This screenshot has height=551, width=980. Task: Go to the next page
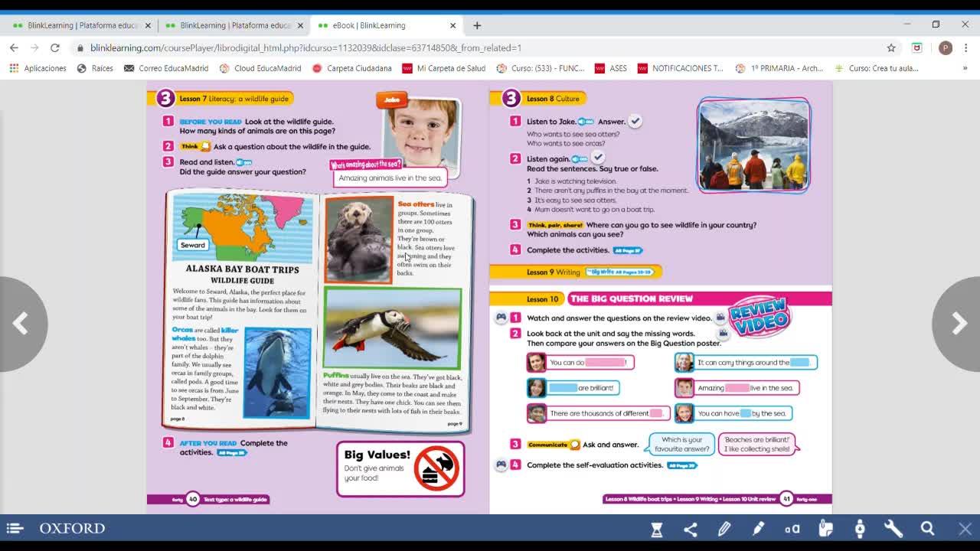(x=959, y=324)
